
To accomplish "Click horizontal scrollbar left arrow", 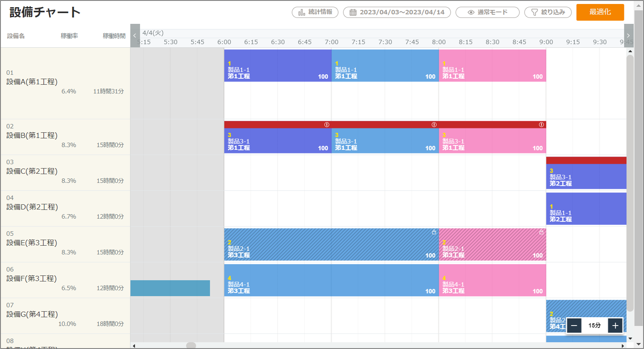I will pyautogui.click(x=134, y=346).
